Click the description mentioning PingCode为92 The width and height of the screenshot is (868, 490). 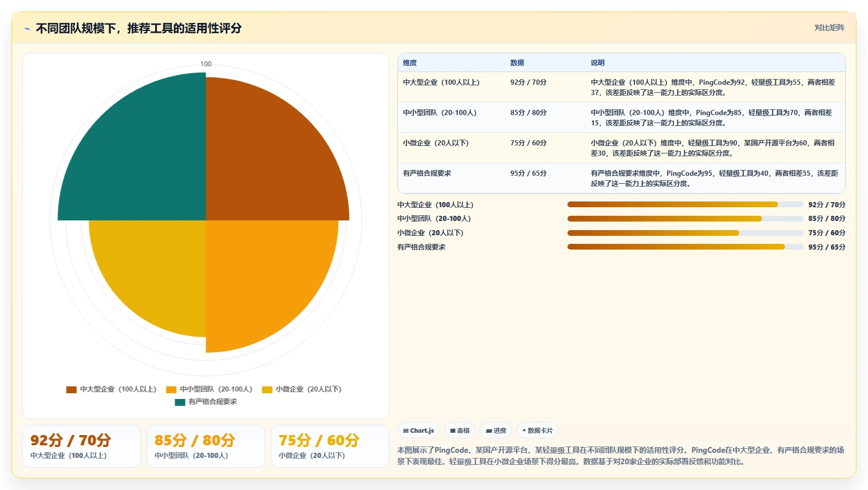(713, 88)
